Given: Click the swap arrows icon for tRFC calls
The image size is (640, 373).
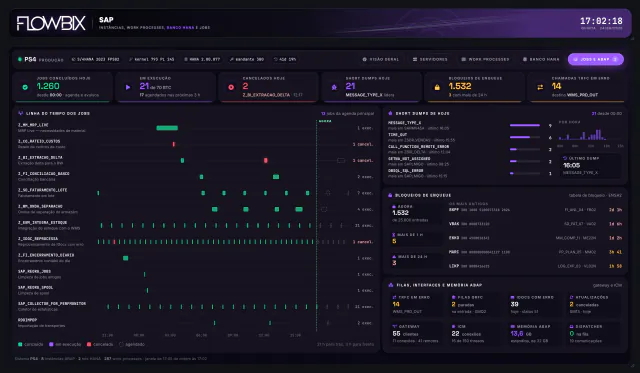Looking at the screenshot, I should click(x=540, y=87).
